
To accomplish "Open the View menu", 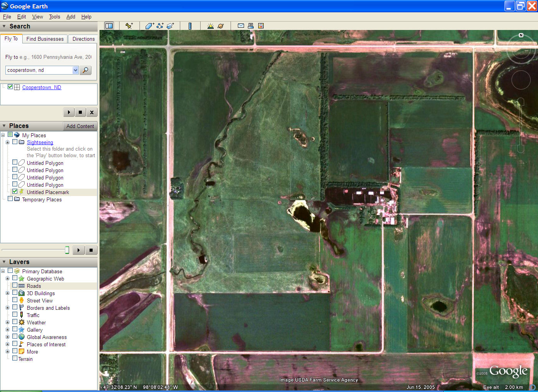I will coord(38,17).
